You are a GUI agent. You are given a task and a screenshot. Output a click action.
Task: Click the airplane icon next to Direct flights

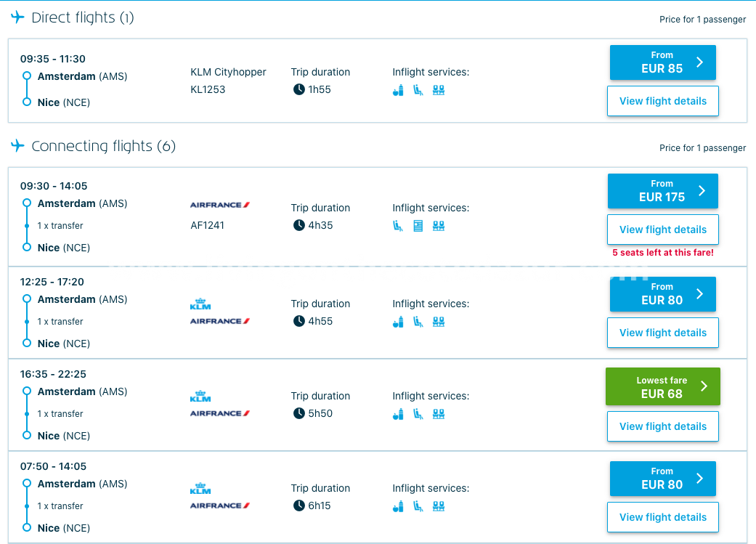click(18, 17)
